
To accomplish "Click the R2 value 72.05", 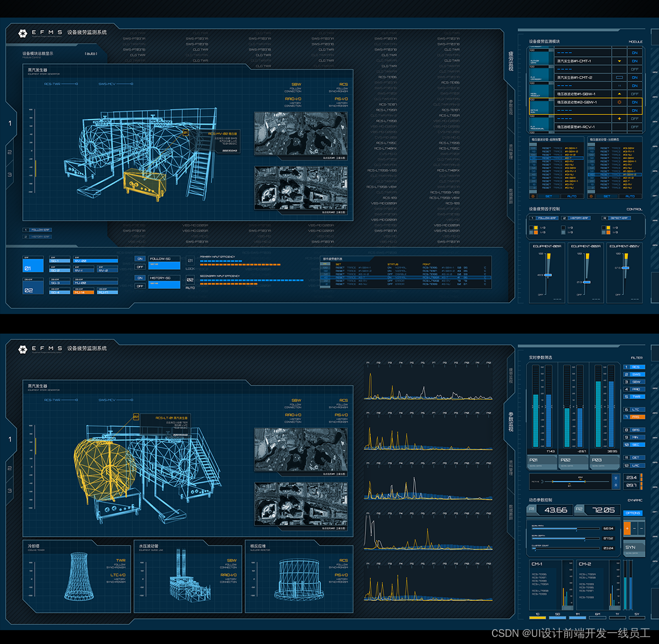I will 603,510.
